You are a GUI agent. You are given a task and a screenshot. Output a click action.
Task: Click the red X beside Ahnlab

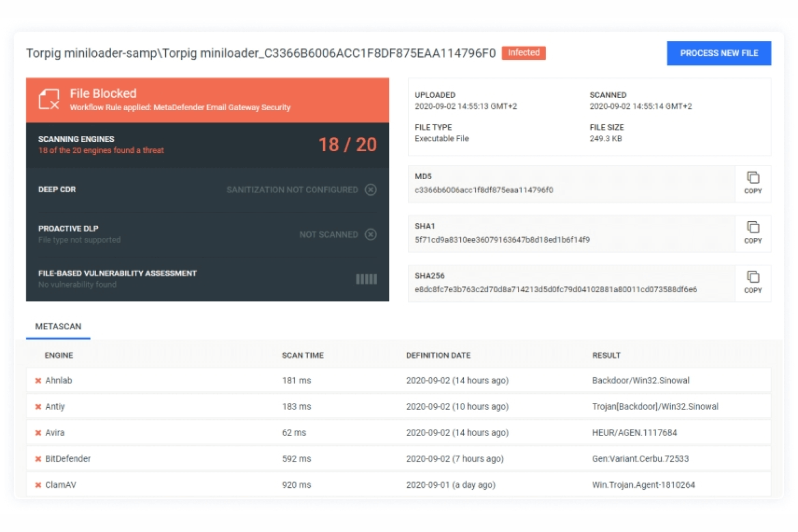38,381
